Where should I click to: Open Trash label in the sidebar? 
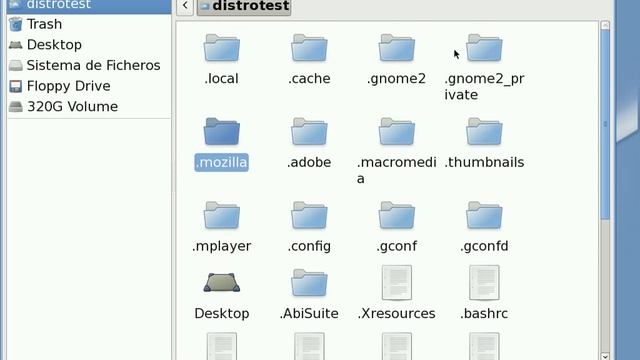44,24
